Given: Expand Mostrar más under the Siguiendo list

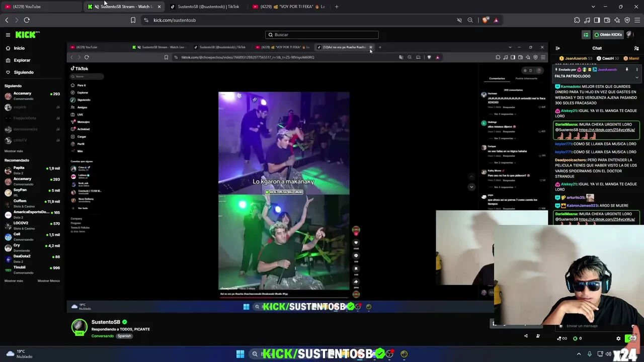Looking at the screenshot, I should coord(14,151).
